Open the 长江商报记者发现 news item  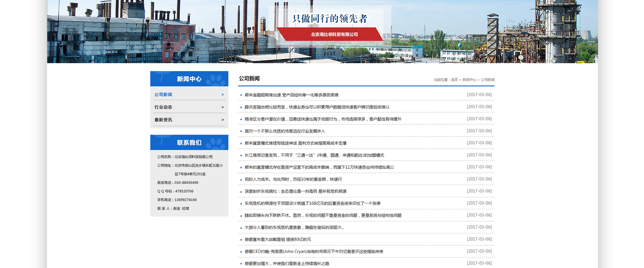314,155
